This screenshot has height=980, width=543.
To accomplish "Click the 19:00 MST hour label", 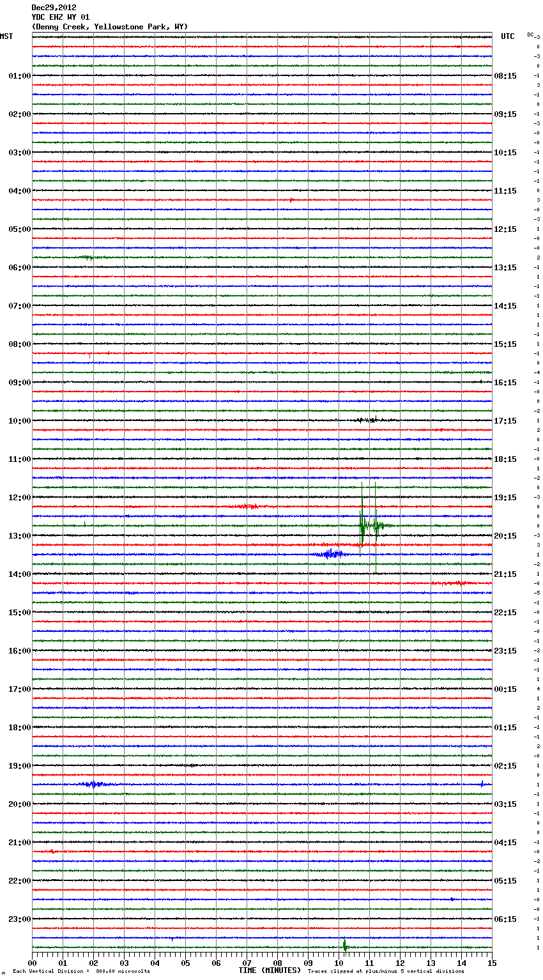I will coord(20,766).
